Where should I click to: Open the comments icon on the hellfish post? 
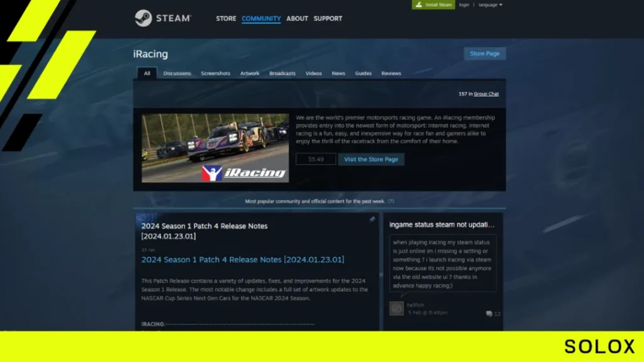coord(489,314)
